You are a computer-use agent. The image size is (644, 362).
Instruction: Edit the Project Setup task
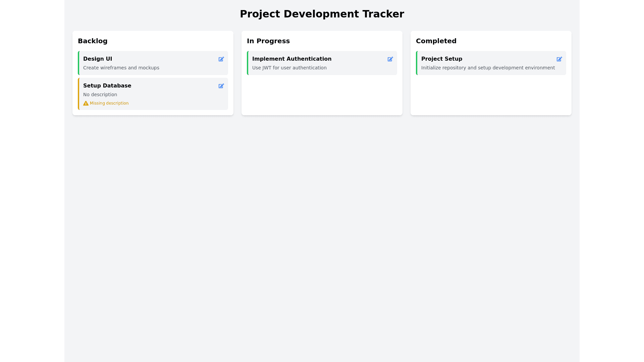559,59
